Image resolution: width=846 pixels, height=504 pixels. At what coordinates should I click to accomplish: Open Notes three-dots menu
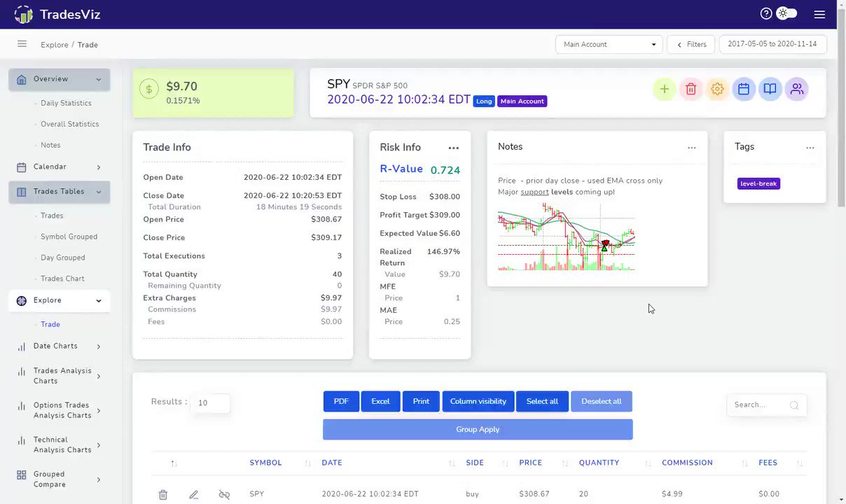click(x=692, y=148)
